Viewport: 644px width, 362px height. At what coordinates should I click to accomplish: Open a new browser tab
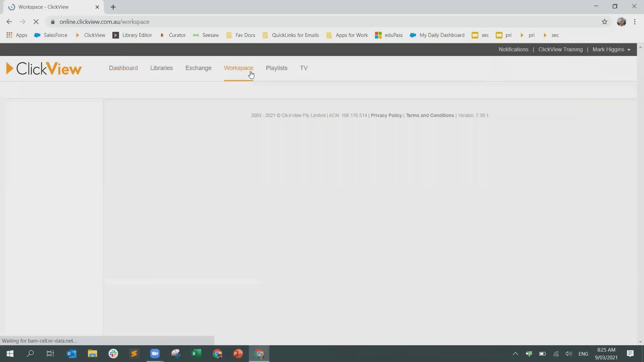coord(113,7)
